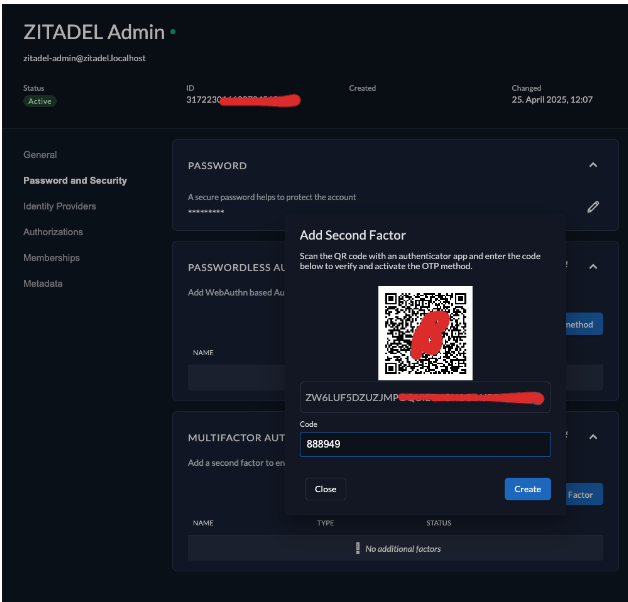
Task: Click the user ID value
Action: coord(243,100)
